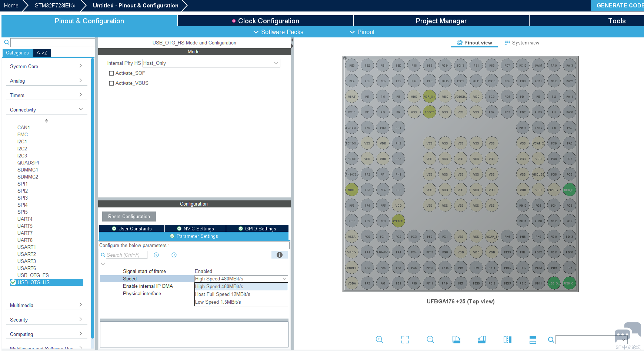
Task: Click the category search magnifier icon
Action: 7,42
